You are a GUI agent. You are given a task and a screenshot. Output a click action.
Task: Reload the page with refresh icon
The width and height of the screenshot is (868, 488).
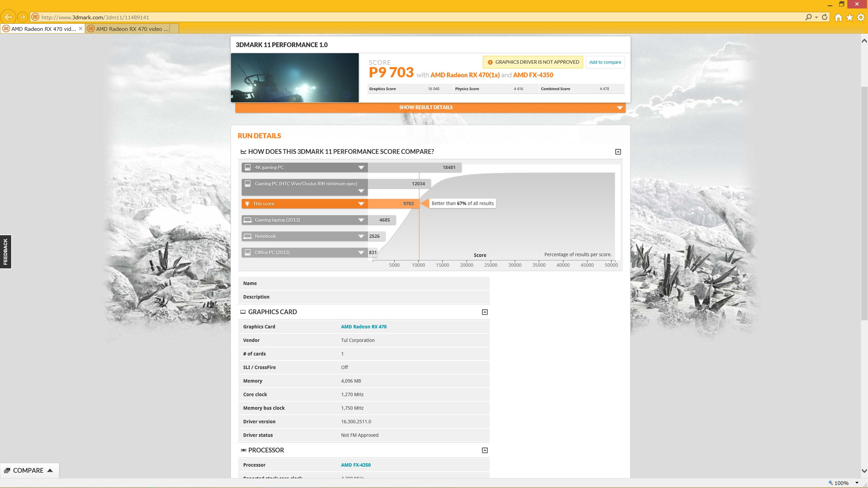(825, 17)
